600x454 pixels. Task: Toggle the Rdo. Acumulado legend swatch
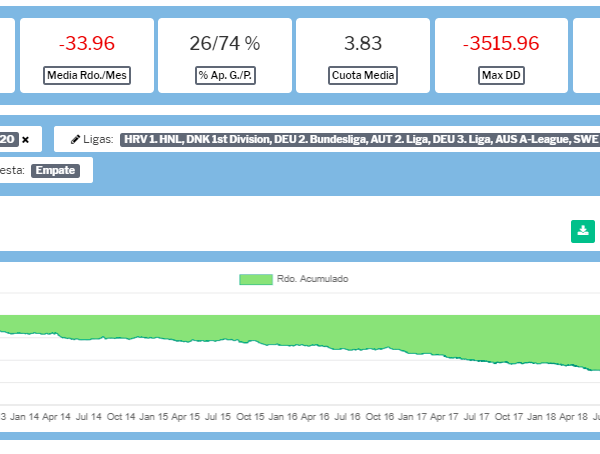tap(256, 279)
